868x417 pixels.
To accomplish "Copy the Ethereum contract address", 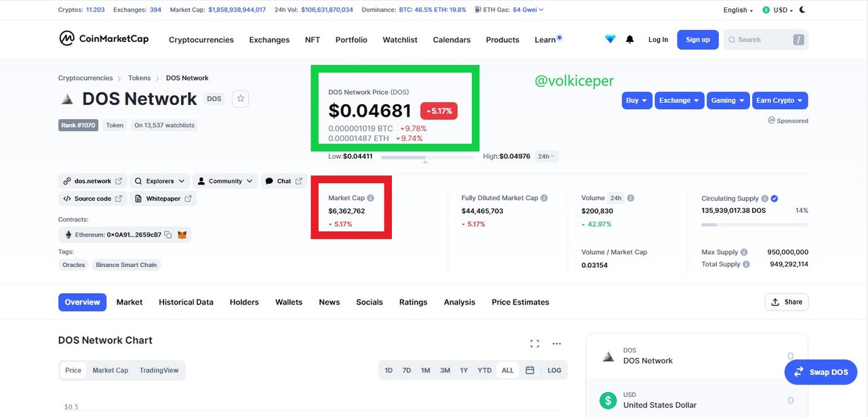I will [168, 235].
